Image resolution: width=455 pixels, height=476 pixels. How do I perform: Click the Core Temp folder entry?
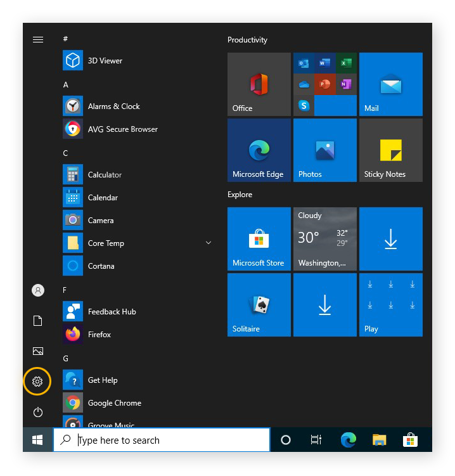point(137,243)
